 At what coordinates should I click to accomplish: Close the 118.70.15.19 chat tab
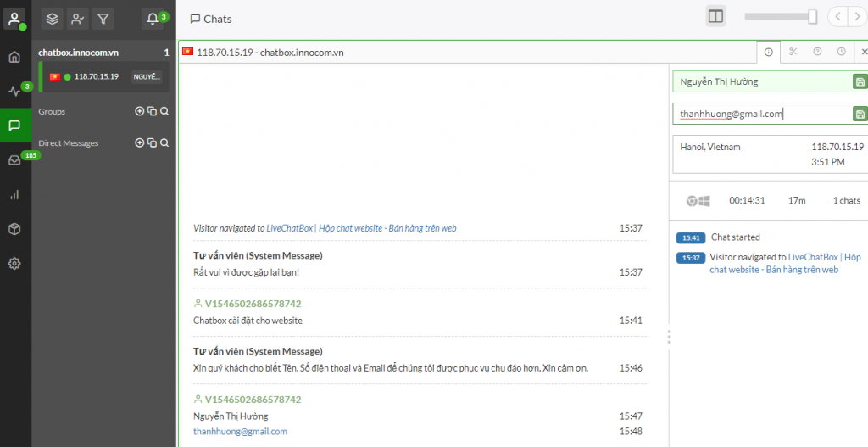[x=864, y=52]
